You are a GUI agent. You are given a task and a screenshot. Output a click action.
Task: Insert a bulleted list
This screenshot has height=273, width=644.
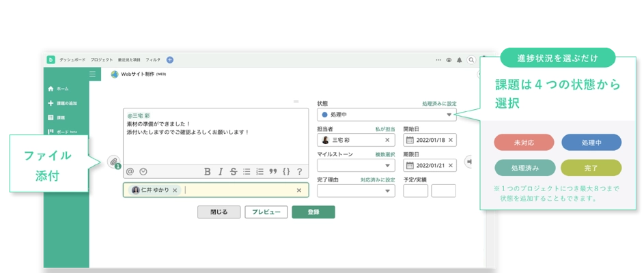click(247, 171)
